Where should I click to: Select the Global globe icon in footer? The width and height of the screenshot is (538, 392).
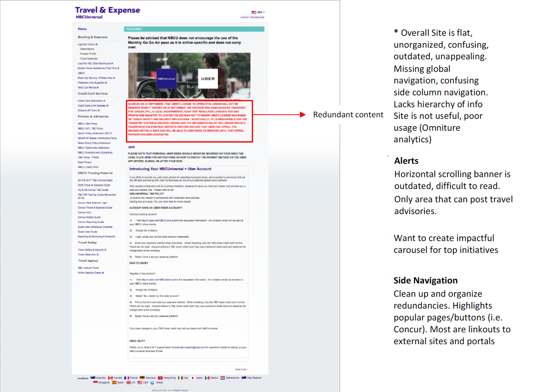152,383
